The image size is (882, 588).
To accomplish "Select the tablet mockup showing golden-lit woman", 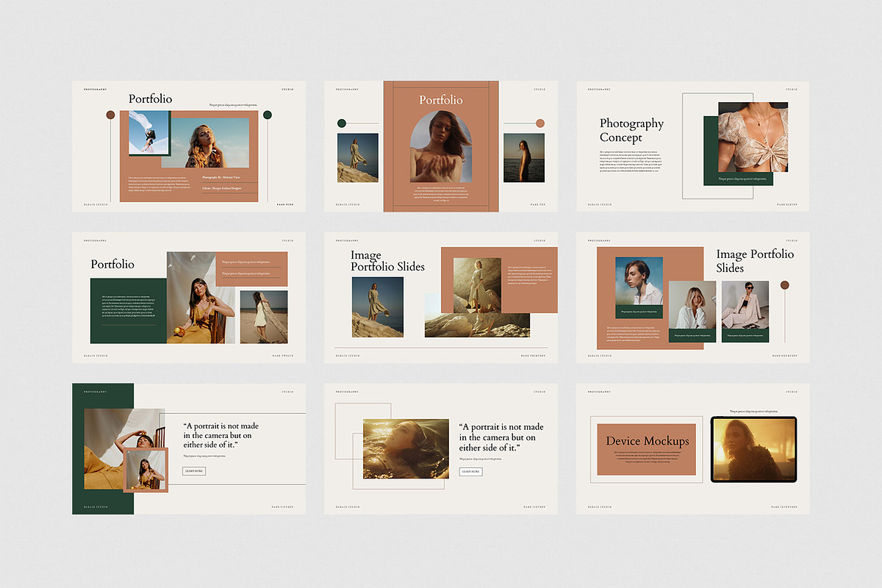I will (753, 449).
